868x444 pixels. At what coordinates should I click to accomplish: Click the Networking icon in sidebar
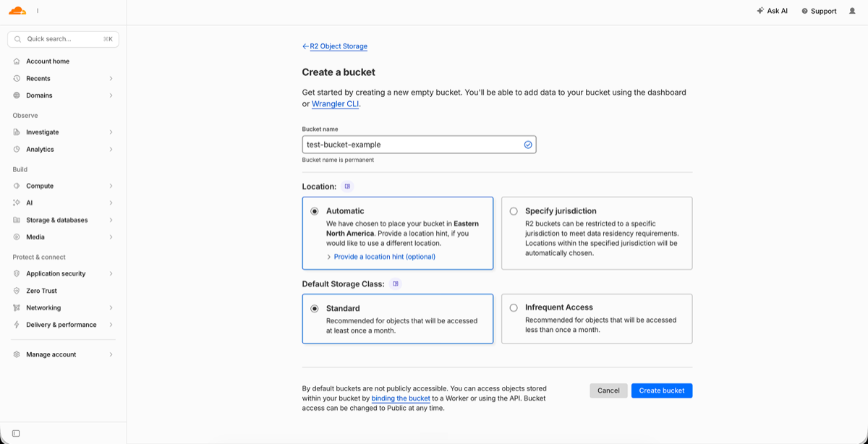[x=17, y=307]
